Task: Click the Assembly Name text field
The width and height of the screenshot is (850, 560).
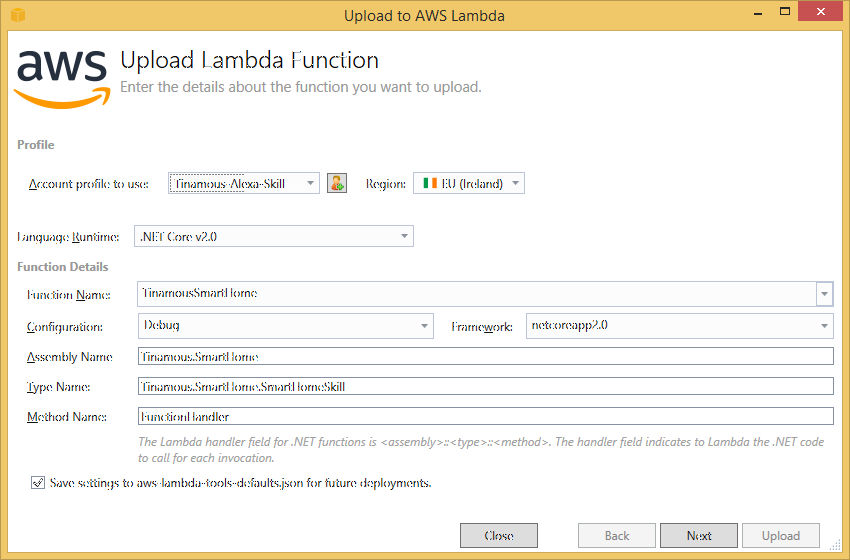Action: (x=485, y=356)
